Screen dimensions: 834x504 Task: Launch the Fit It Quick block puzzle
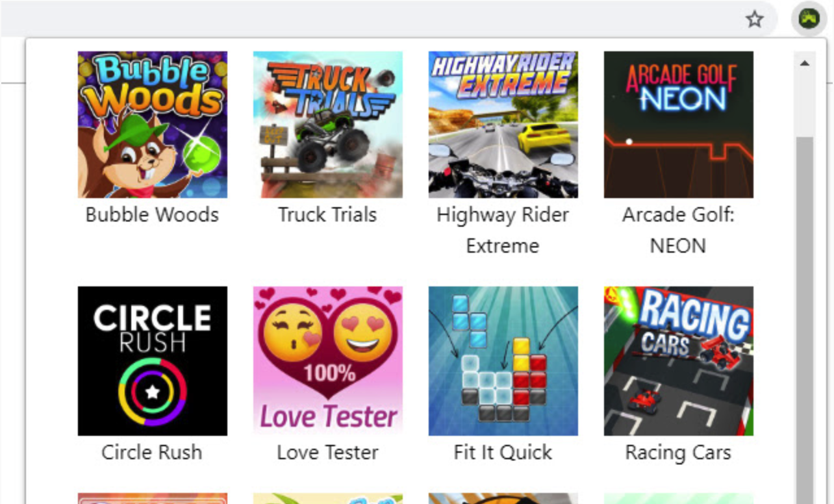503,361
